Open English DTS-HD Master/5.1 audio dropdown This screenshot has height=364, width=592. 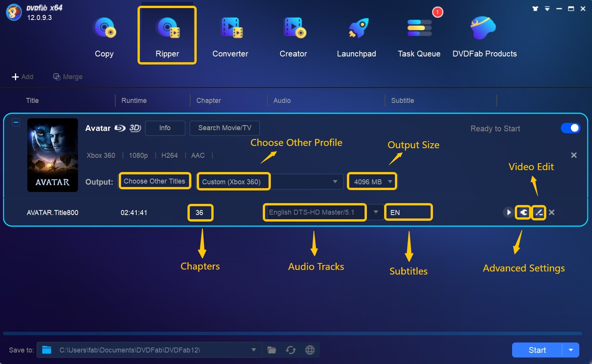tap(324, 212)
